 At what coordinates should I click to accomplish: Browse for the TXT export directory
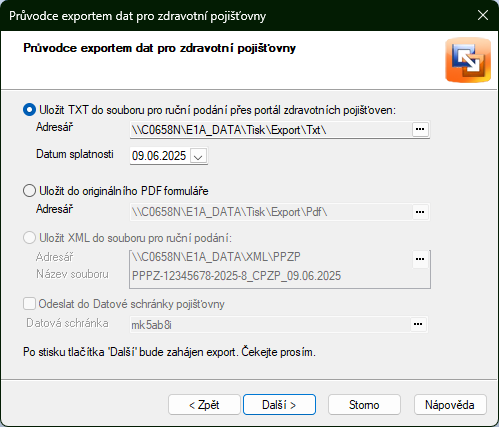tap(420, 129)
